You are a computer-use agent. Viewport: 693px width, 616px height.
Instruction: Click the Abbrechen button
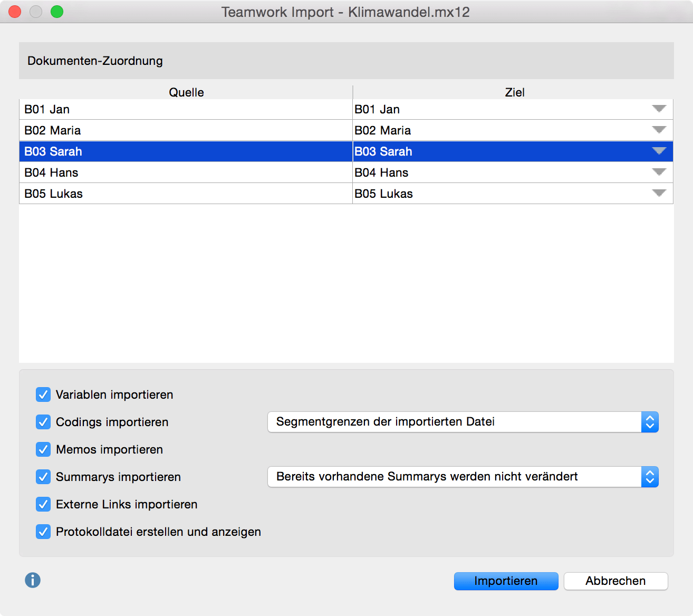[615, 581]
